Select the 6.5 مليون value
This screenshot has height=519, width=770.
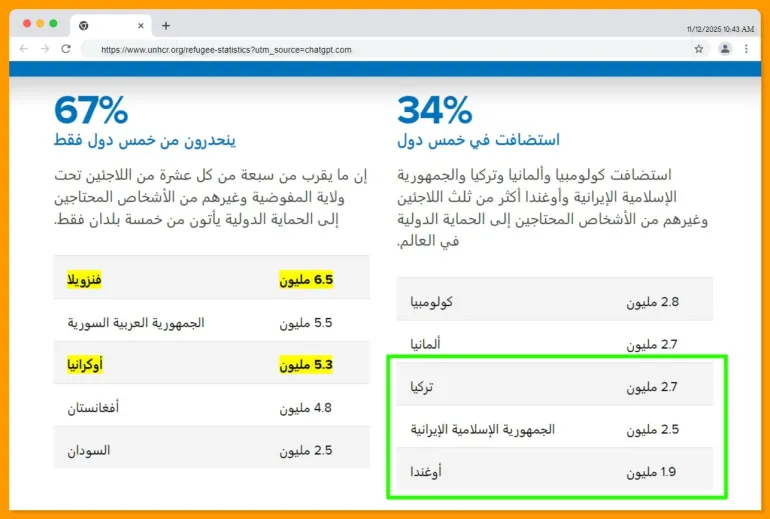point(306,280)
